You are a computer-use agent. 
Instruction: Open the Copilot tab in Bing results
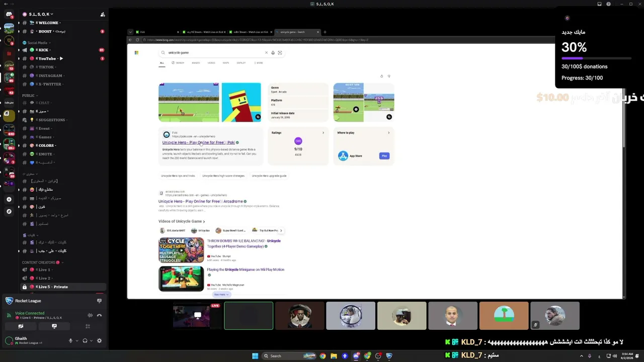click(242, 63)
